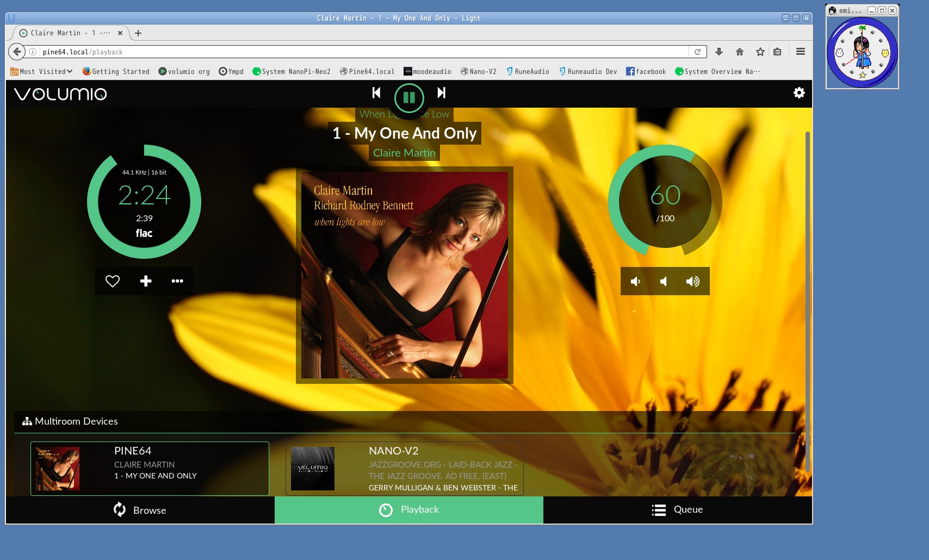Pause playback with the center pause button

409,98
